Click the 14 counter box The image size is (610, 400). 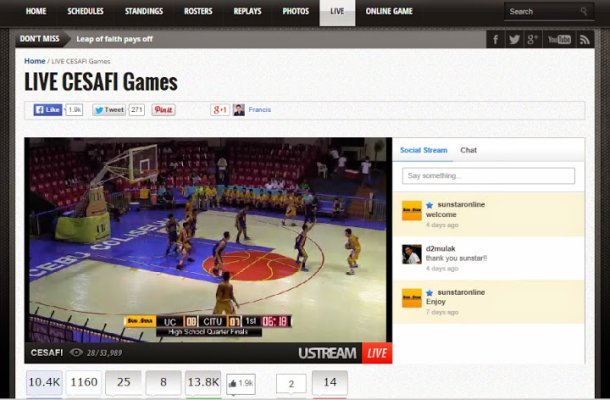click(330, 382)
